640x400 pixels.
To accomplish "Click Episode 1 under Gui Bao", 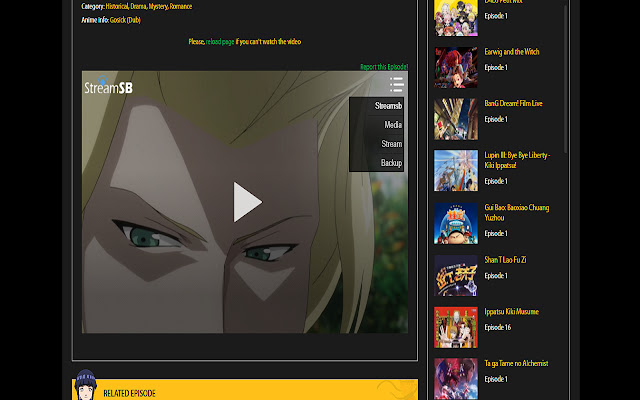I will (496, 233).
